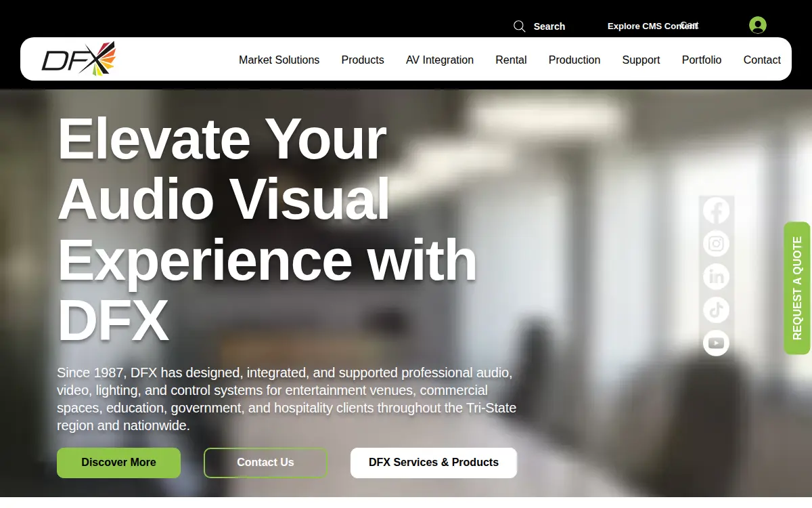Viewport: 812px width, 508px height.
Task: Open the YouTube social icon
Action: (716, 343)
